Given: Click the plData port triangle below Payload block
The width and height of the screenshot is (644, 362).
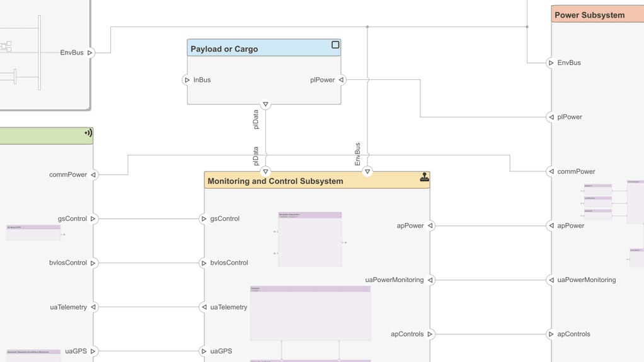Looking at the screenshot, I should click(x=265, y=105).
